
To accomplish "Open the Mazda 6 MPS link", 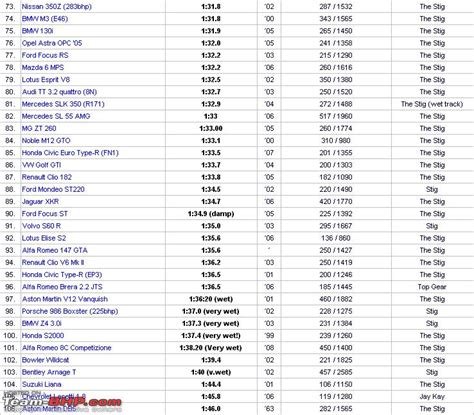I will pyautogui.click(x=43, y=67).
